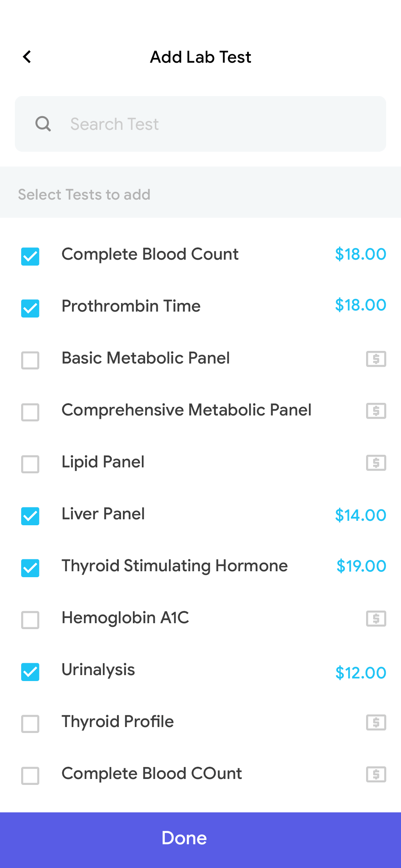Select the Comprehensive Metabolic Panel label
The image size is (401, 868).
coord(186,410)
